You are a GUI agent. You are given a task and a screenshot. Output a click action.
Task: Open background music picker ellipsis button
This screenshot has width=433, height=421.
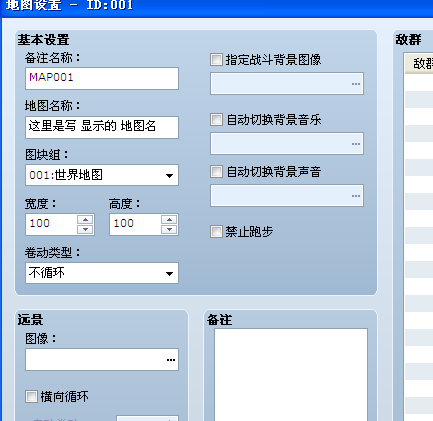[x=356, y=144]
